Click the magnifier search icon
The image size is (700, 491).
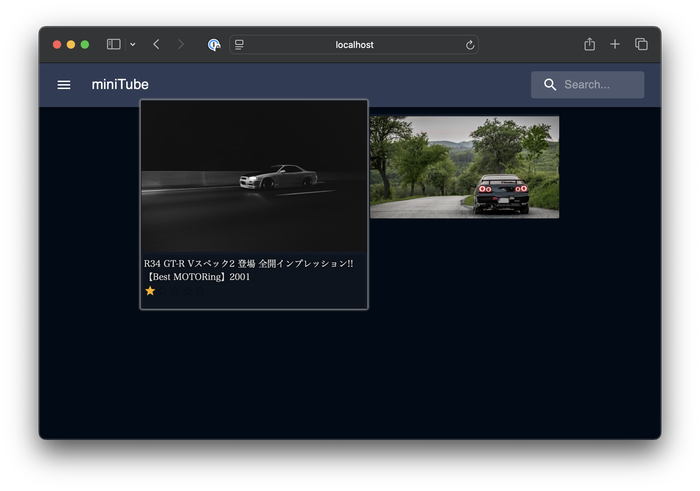550,85
